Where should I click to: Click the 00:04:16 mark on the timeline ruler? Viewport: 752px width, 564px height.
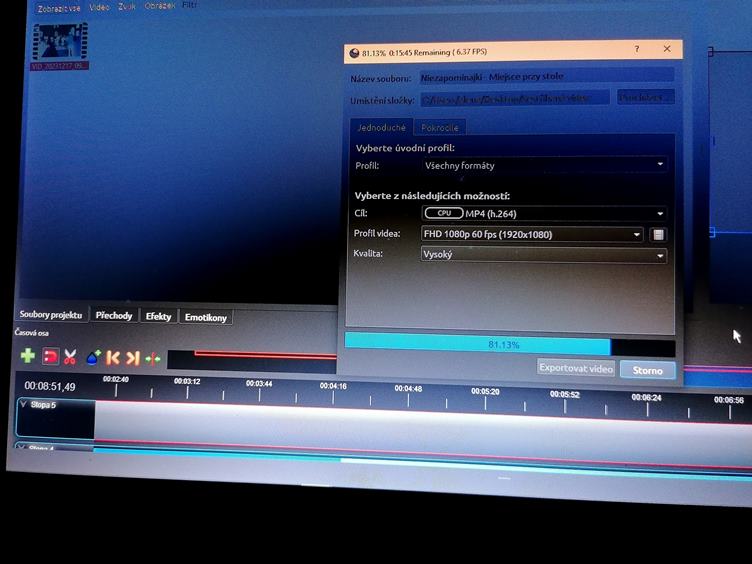point(333,386)
